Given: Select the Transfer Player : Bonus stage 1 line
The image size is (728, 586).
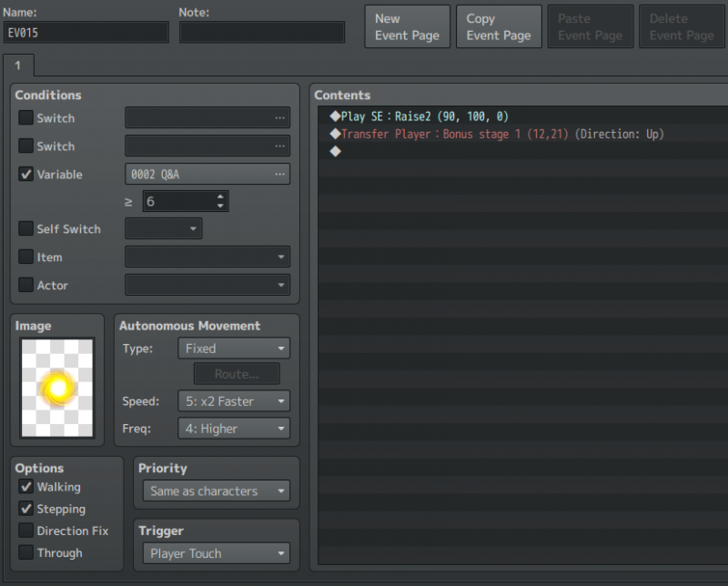Looking at the screenshot, I should click(522, 134).
